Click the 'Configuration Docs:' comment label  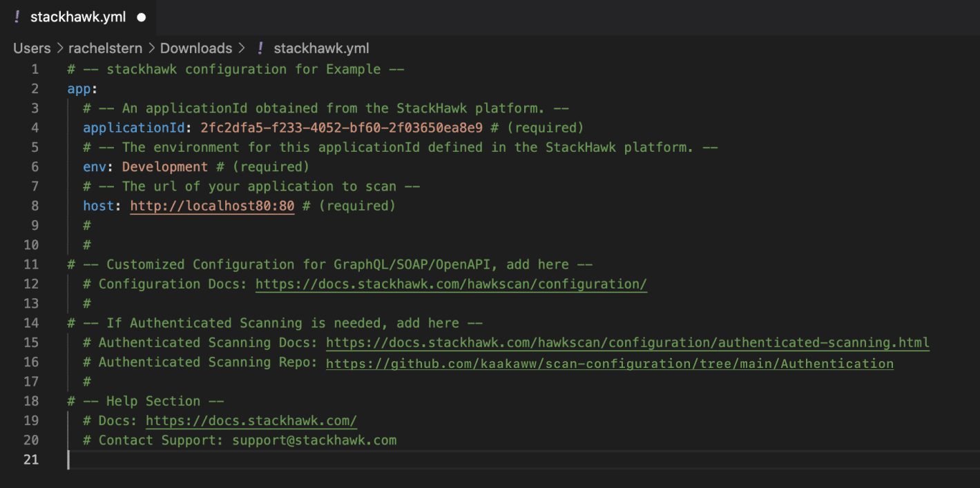tap(165, 284)
